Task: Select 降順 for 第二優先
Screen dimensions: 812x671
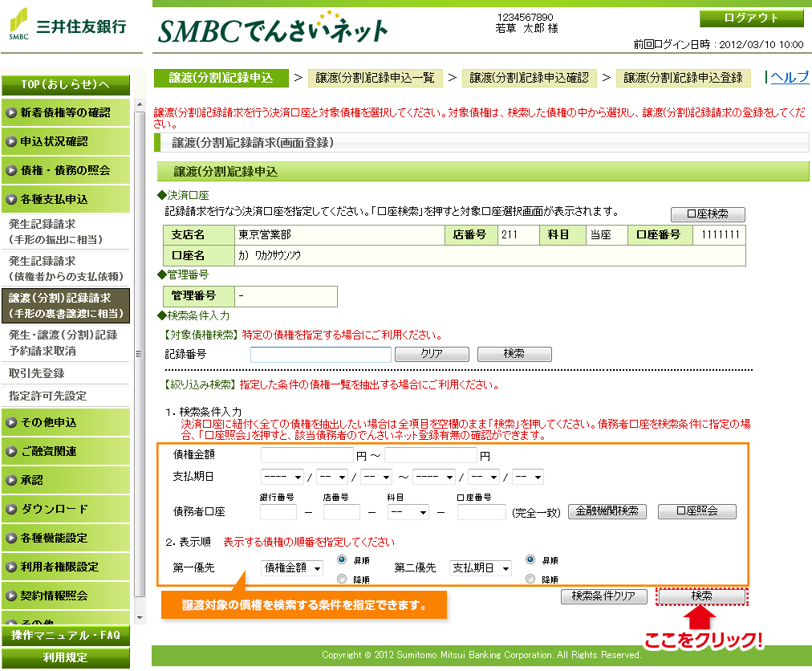Action: (530, 579)
